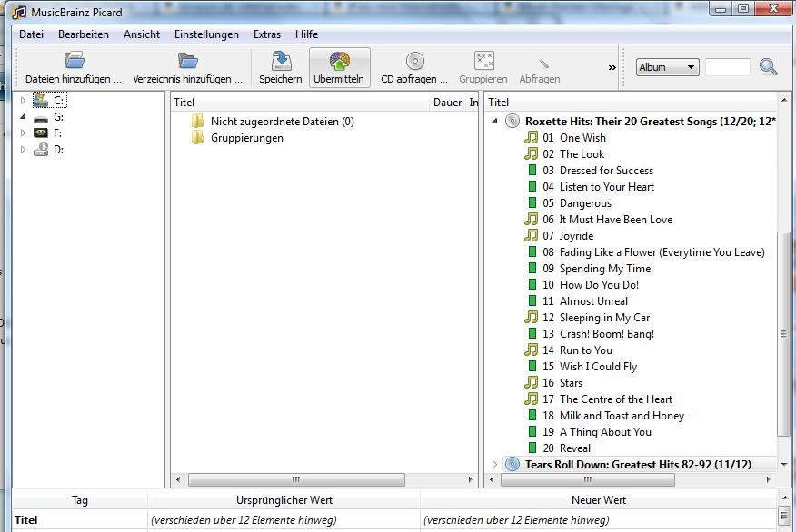Click the note icon beside One Wish
The height and width of the screenshot is (532, 796).
tap(531, 137)
